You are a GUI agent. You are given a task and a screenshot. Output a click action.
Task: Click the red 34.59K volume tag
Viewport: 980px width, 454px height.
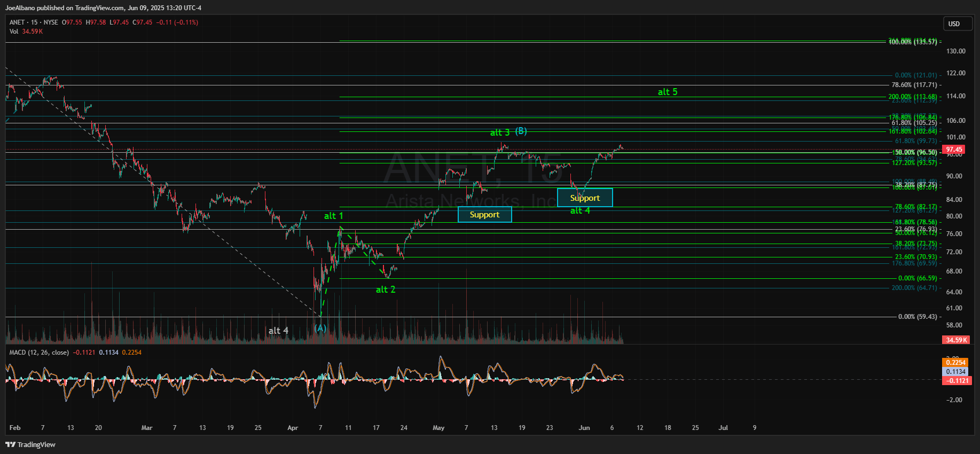[x=956, y=340]
